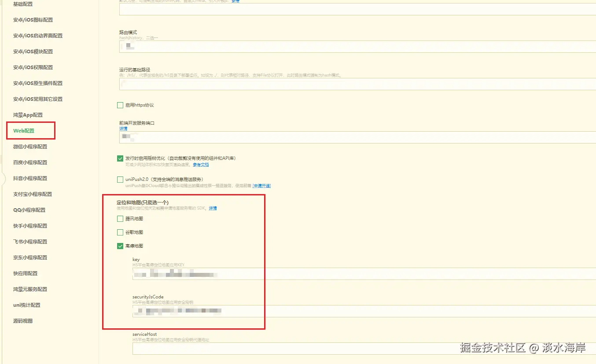Click into the 高德地图 key field
Viewport: 596px width, 364px height.
click(364, 274)
